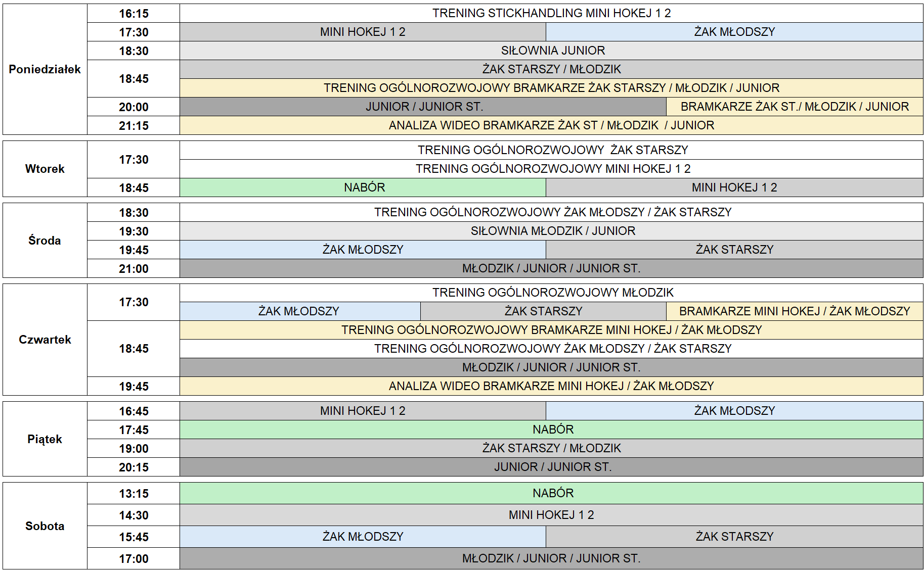Image resolution: width=924 pixels, height=571 pixels.
Task: Select the Wednesday 21:00 time cell
Action: coord(134,269)
